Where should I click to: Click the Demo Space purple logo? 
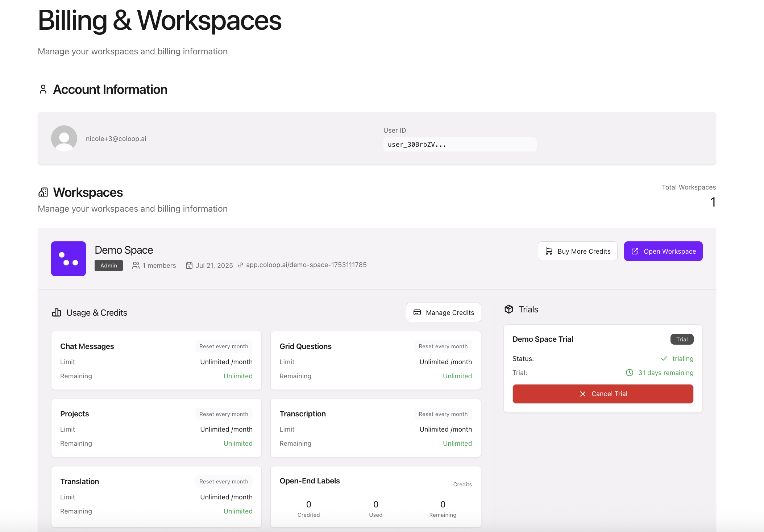tap(68, 259)
